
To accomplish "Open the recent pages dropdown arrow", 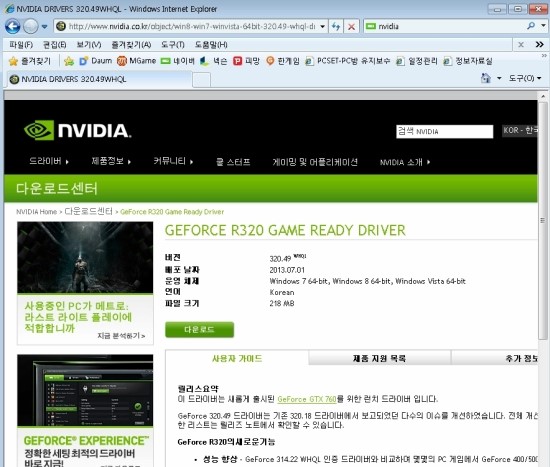I will (45, 26).
